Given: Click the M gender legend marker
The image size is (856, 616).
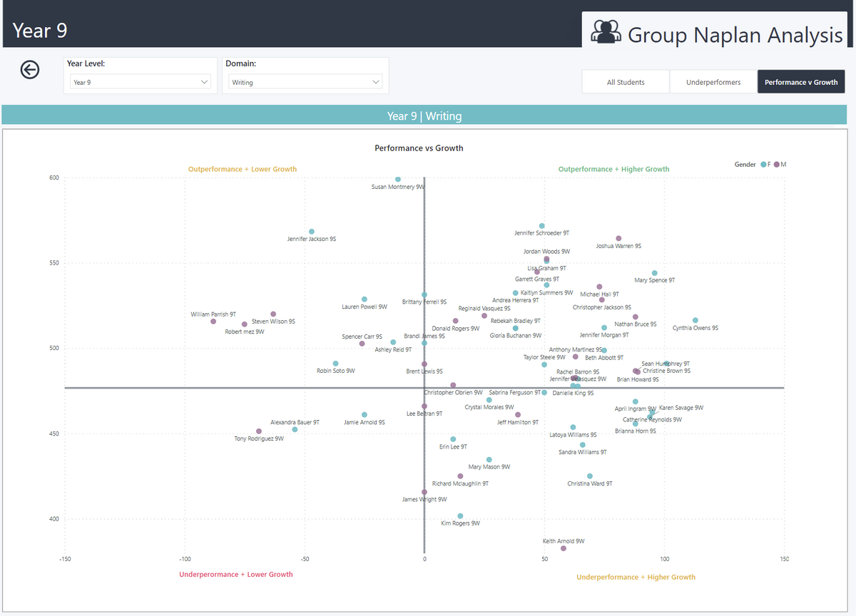Looking at the screenshot, I should [777, 165].
